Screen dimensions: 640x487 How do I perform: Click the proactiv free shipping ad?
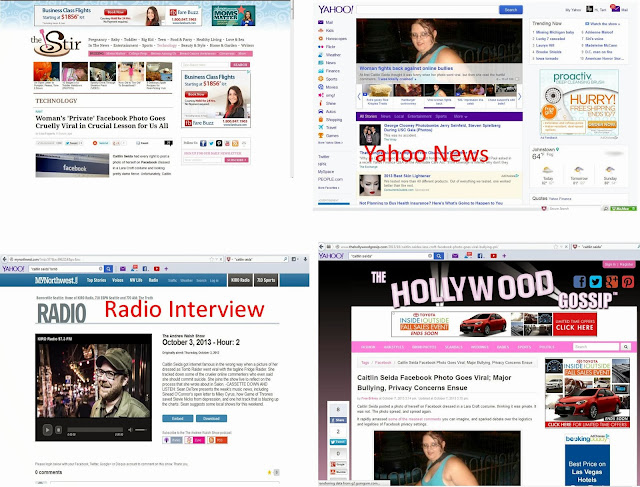[579, 102]
